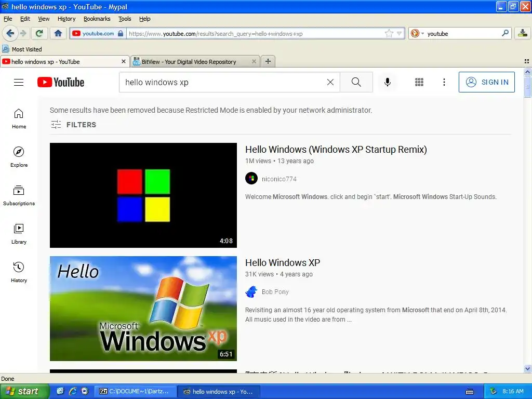The image size is (532, 399).
Task: Open the Bob Pony channel avatar
Action: 251,292
